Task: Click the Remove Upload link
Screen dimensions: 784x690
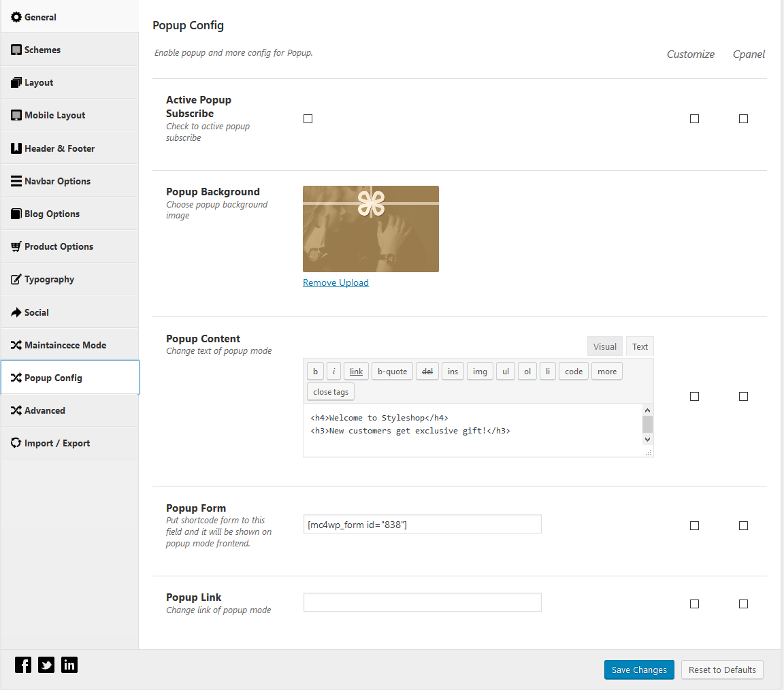Action: [x=336, y=282]
